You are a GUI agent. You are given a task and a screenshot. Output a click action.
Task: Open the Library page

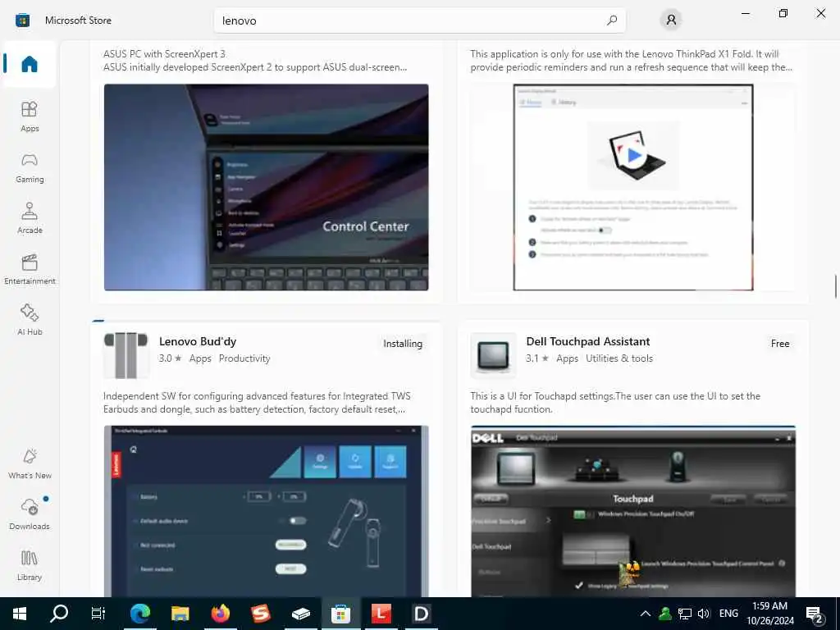click(x=30, y=565)
